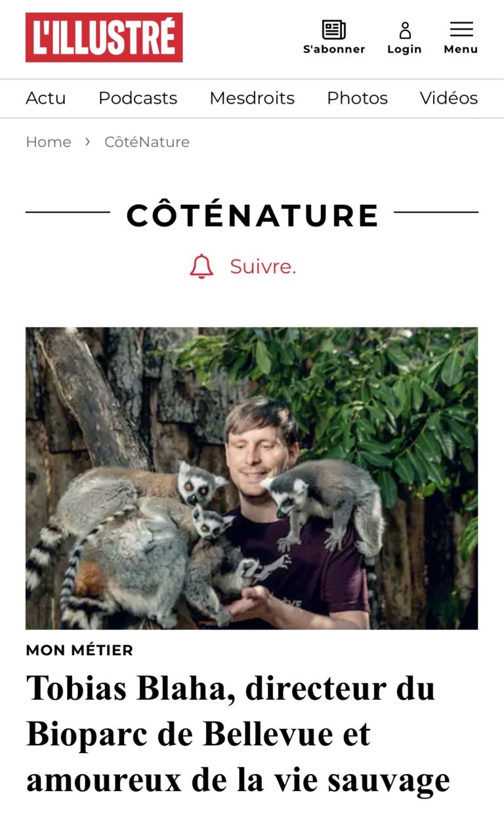This screenshot has height=818, width=504.
Task: Expand the Menu text label
Action: tap(461, 49)
